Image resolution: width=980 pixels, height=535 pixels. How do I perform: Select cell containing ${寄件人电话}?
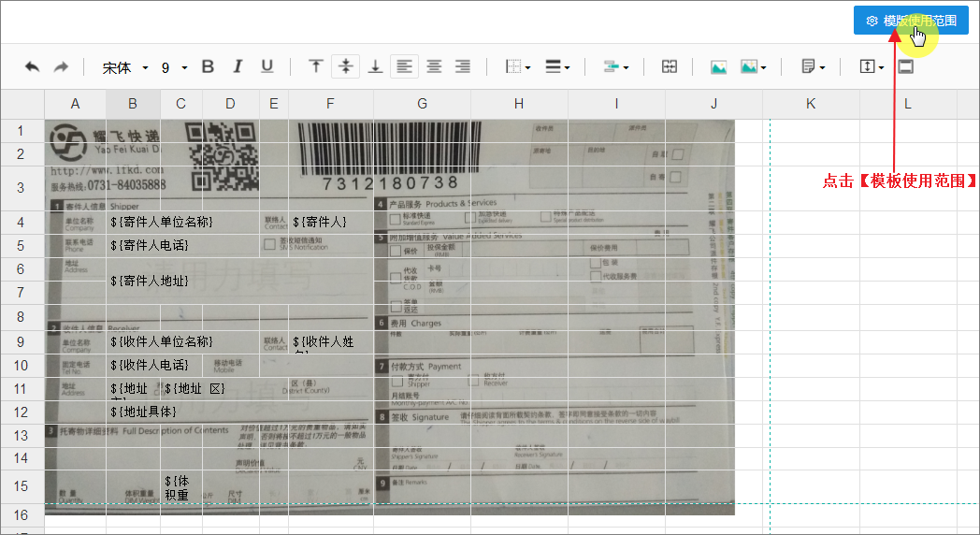click(x=182, y=246)
